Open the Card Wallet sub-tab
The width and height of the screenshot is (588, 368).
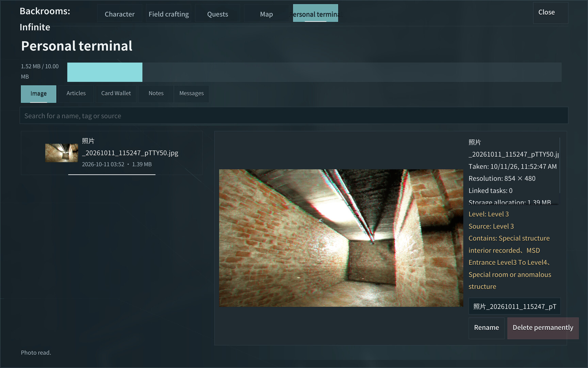click(x=116, y=94)
